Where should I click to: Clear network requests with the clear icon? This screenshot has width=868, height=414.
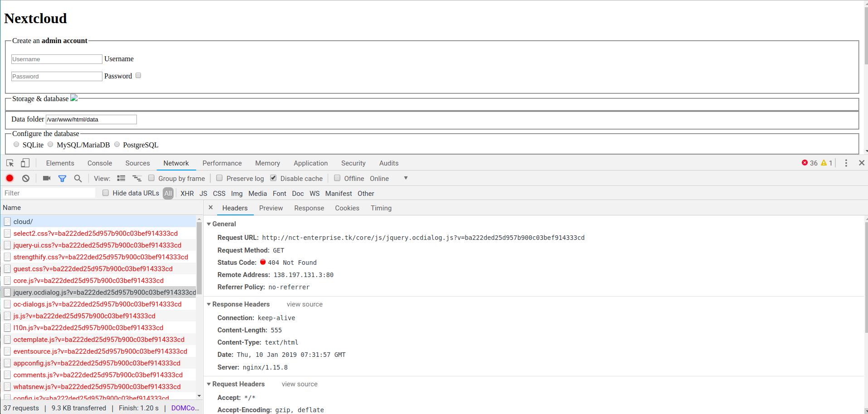[25, 178]
